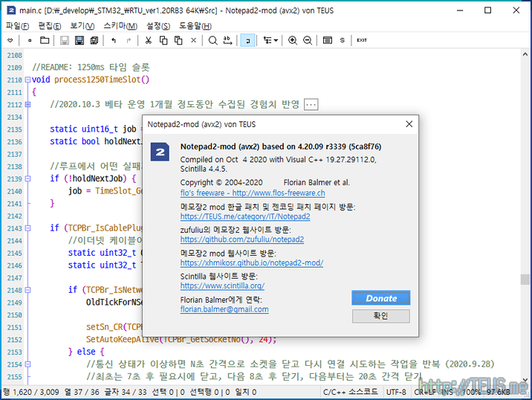532x400 pixels.
Task: Collapse fold marker at line 2154
Action: coord(27,364)
